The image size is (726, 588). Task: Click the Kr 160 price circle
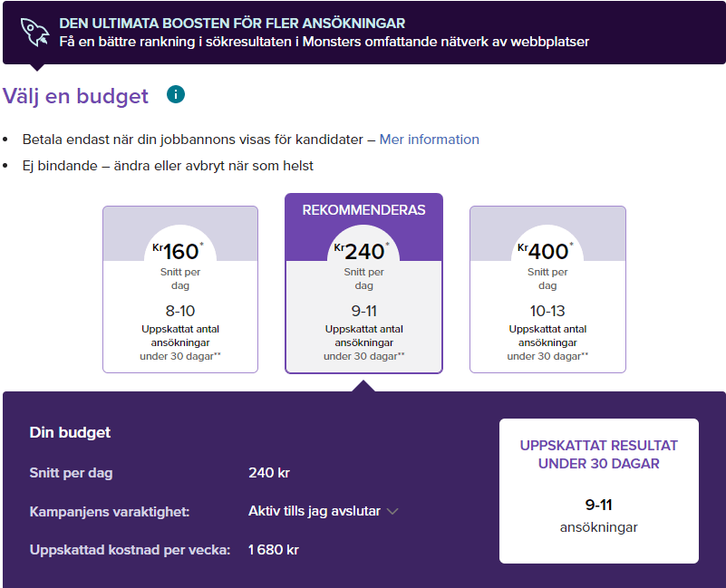tap(179, 251)
